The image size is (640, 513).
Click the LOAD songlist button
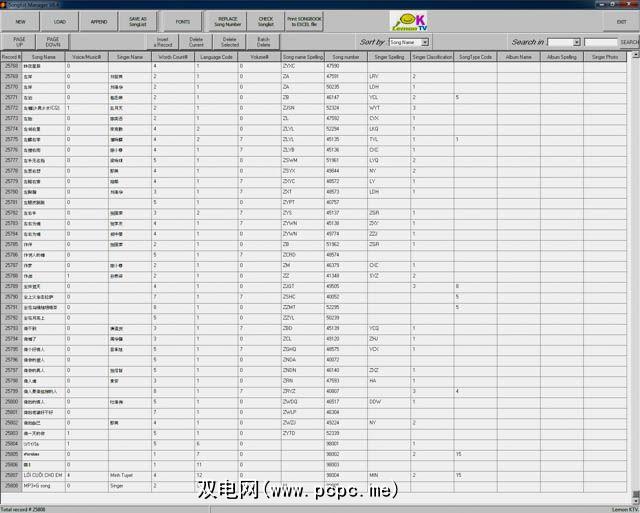[x=60, y=22]
